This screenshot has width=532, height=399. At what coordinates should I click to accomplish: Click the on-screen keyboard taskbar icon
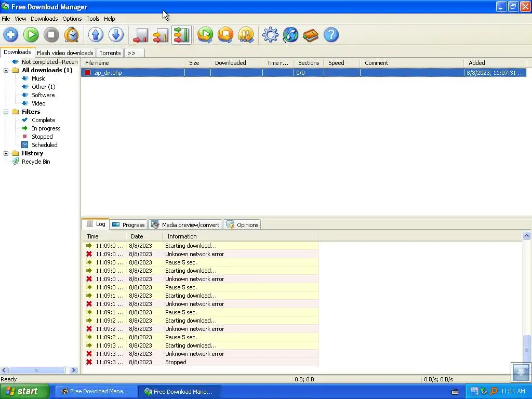(x=455, y=392)
